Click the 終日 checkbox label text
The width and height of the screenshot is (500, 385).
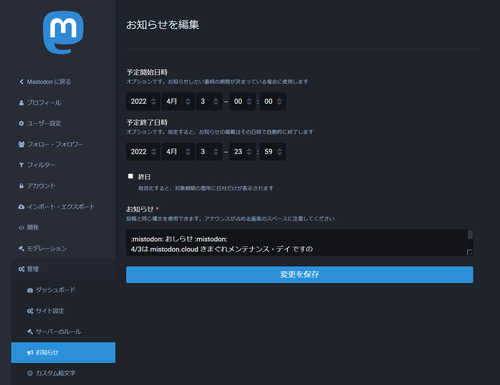(x=144, y=177)
